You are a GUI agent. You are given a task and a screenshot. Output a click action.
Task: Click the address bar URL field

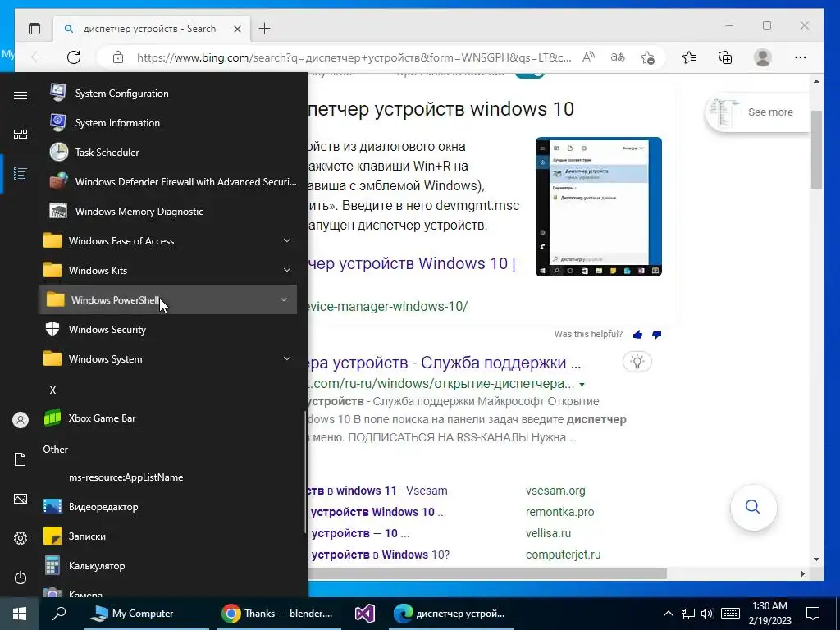point(354,57)
